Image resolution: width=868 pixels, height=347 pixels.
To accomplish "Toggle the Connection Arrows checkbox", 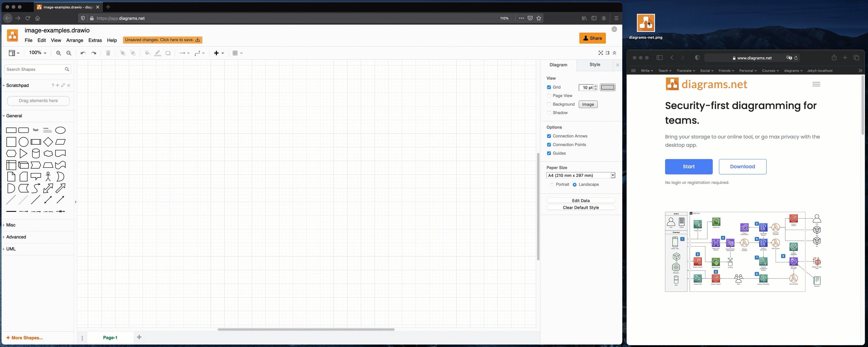I will [x=549, y=136].
